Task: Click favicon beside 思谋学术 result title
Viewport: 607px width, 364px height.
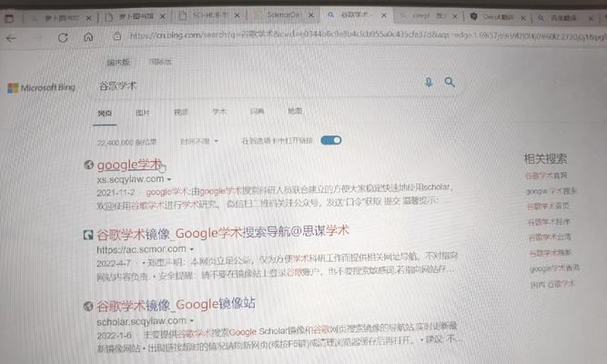Action: pyautogui.click(x=88, y=235)
